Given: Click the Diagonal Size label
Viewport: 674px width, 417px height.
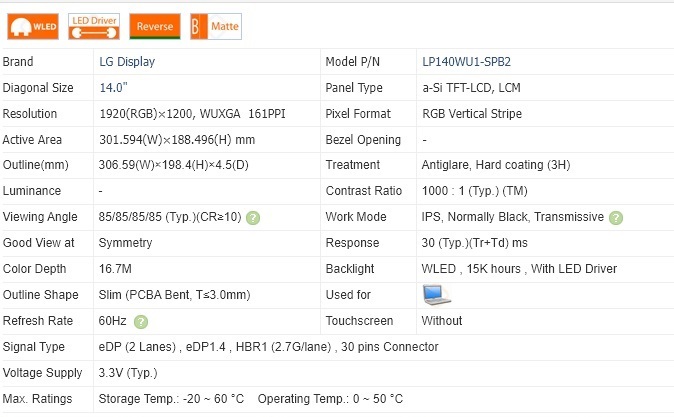Looking at the screenshot, I should [x=38, y=88].
